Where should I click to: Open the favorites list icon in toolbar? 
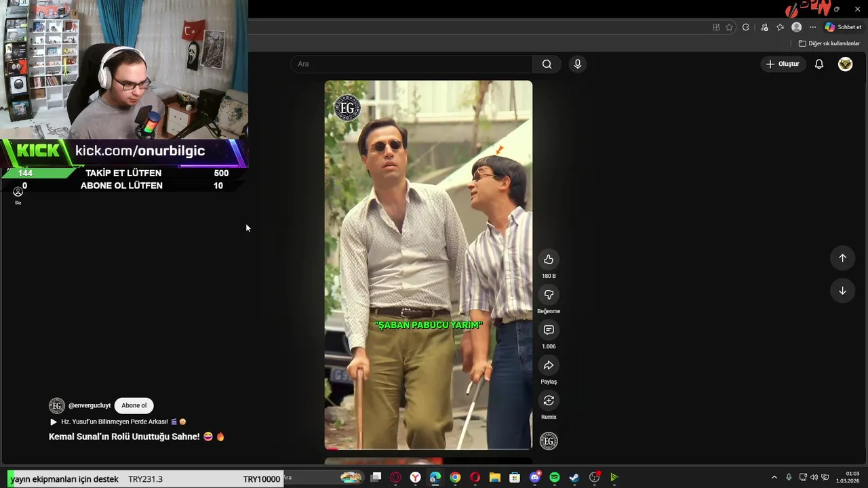tap(781, 27)
